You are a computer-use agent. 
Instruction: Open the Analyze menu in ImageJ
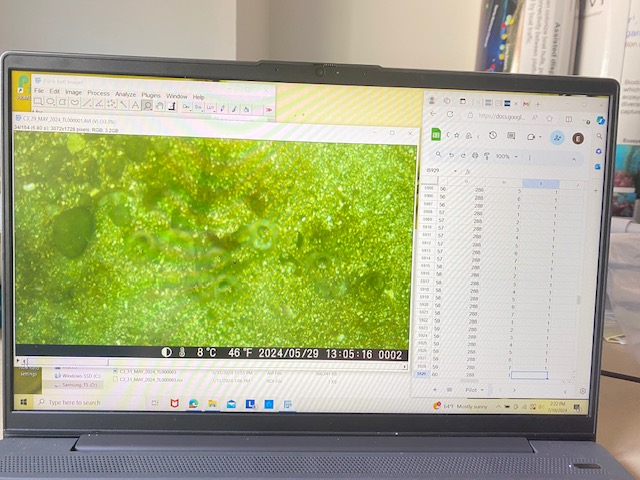tap(125, 94)
